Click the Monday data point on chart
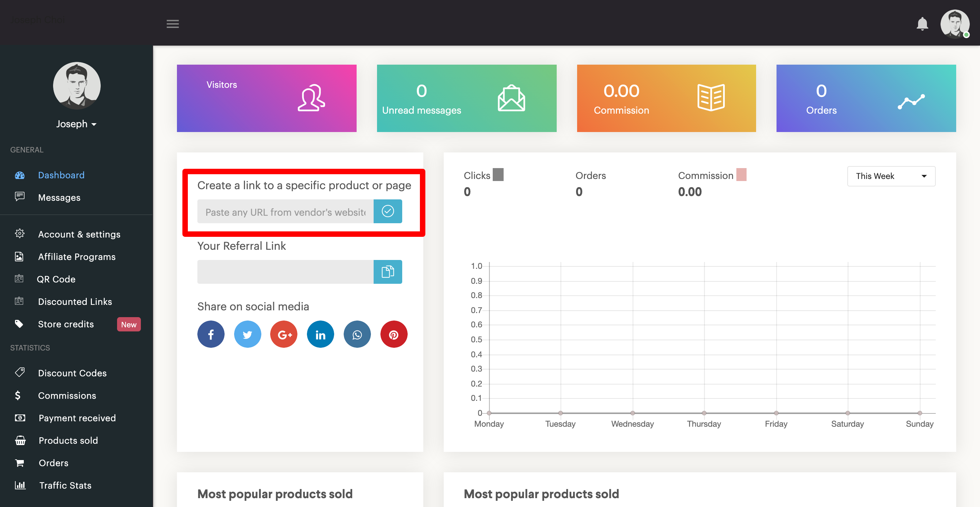 click(x=489, y=413)
